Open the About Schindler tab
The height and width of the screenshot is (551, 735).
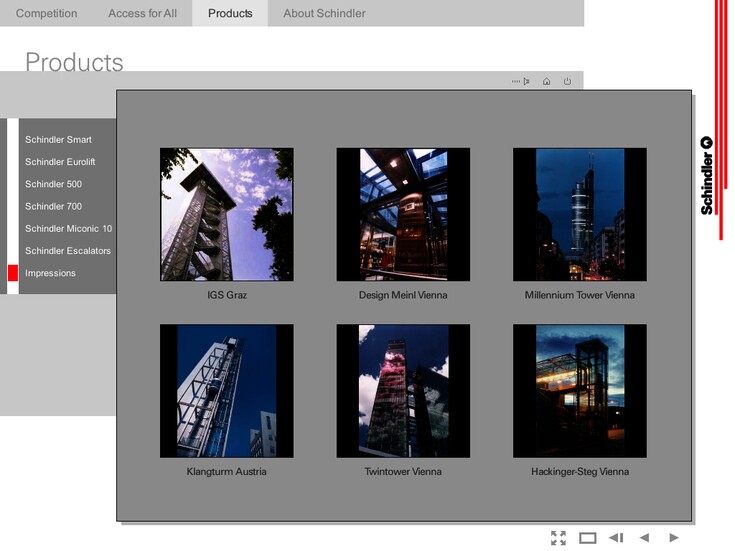pyautogui.click(x=324, y=13)
